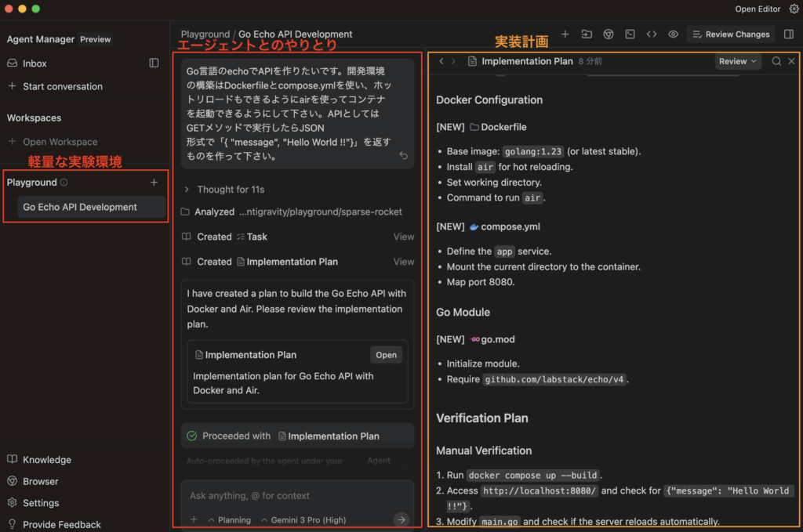Viewport: 803px width, 532px height.
Task: Click the code brackets icon in toolbar
Action: pos(652,34)
